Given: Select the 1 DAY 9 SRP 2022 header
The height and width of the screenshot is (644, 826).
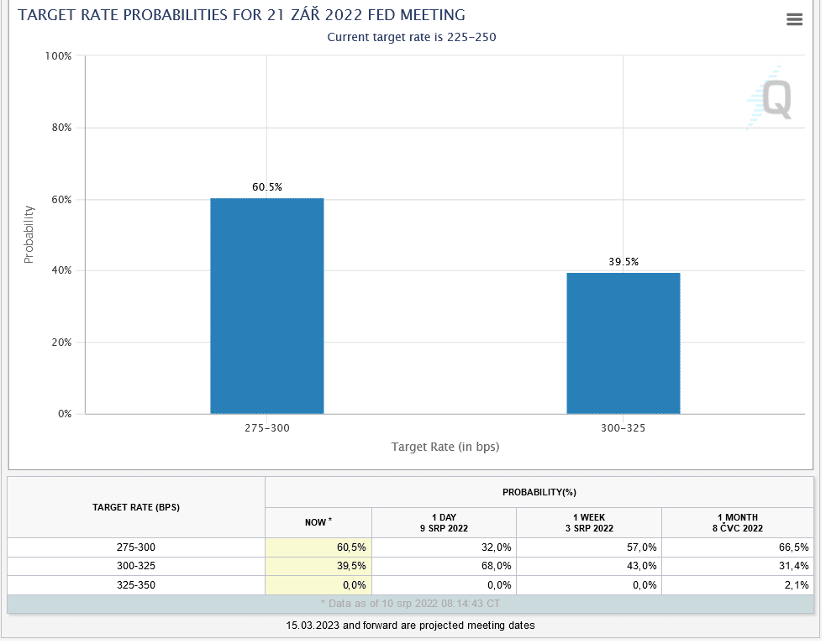Looking at the screenshot, I should coord(444,522).
